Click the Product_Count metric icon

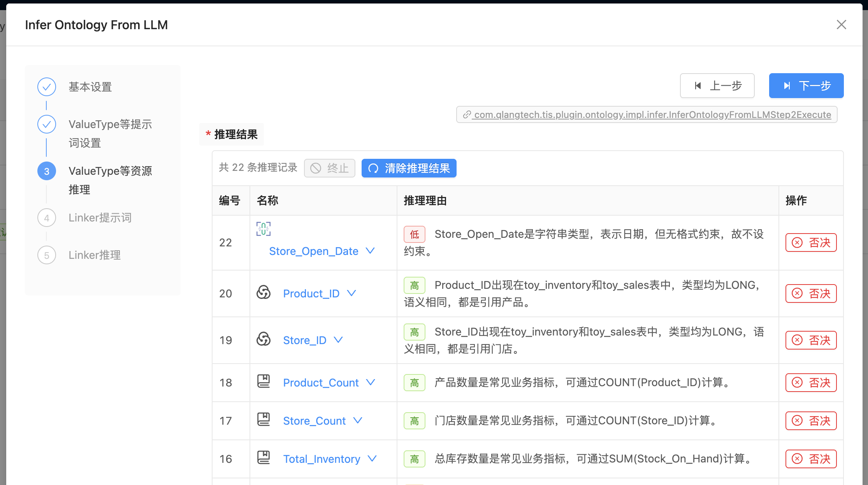pyautogui.click(x=264, y=381)
